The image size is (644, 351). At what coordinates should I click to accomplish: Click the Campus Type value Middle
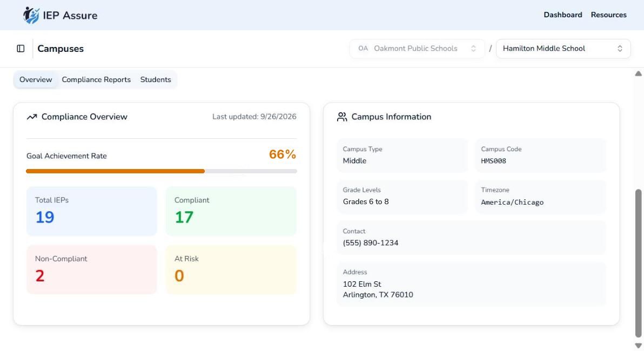point(354,161)
